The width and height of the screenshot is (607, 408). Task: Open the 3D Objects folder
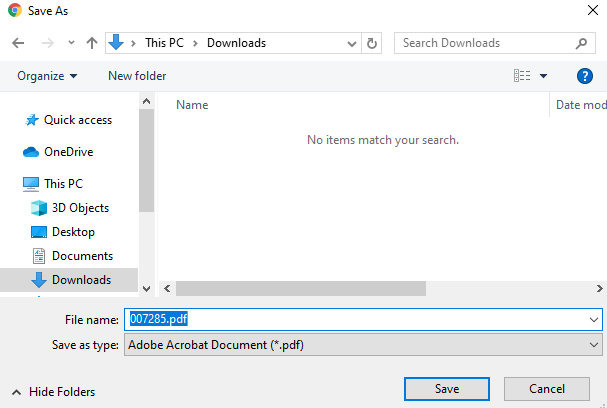tap(81, 208)
